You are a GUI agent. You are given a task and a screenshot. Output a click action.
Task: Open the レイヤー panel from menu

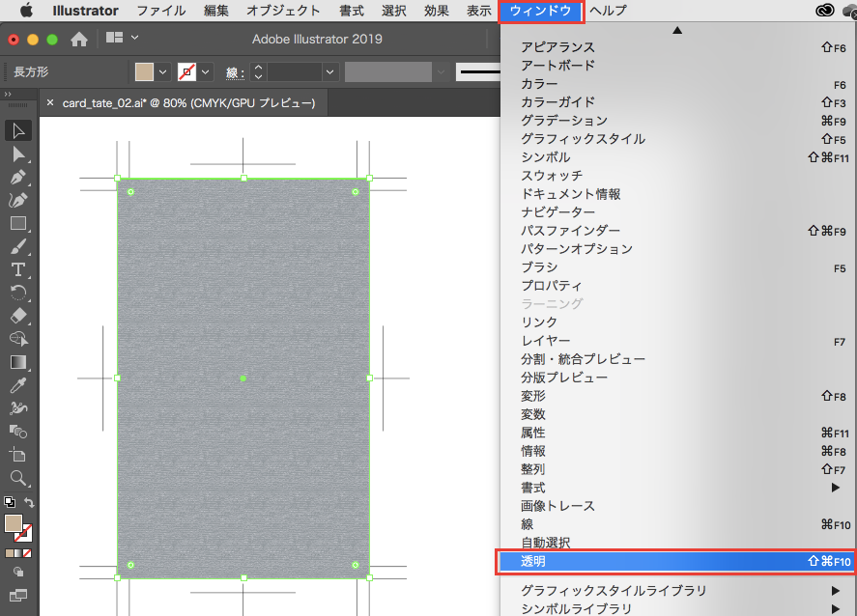[546, 341]
